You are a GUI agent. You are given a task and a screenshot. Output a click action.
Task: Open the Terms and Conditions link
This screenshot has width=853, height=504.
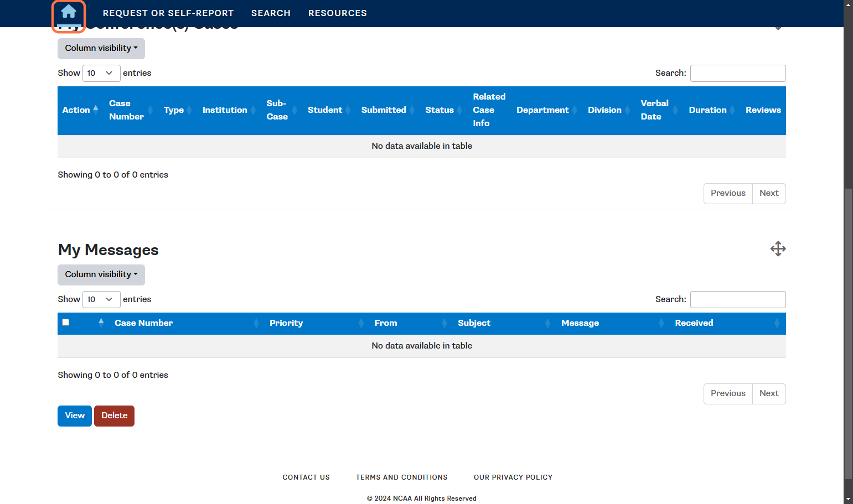tap(402, 477)
